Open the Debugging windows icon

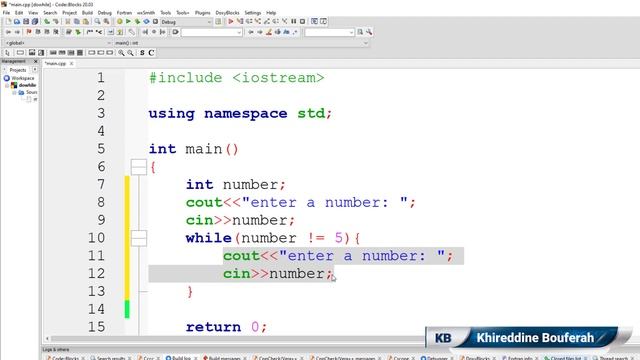tap(315, 22)
